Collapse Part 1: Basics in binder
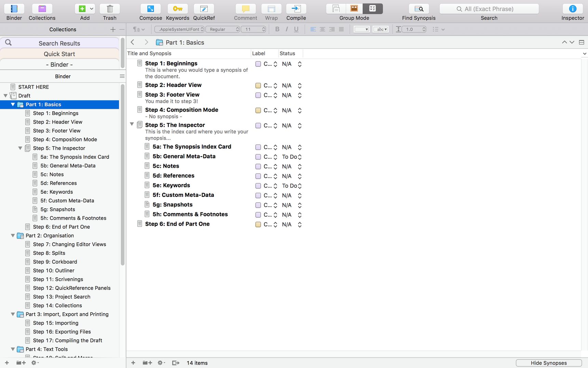This screenshot has width=588, height=368. point(13,104)
